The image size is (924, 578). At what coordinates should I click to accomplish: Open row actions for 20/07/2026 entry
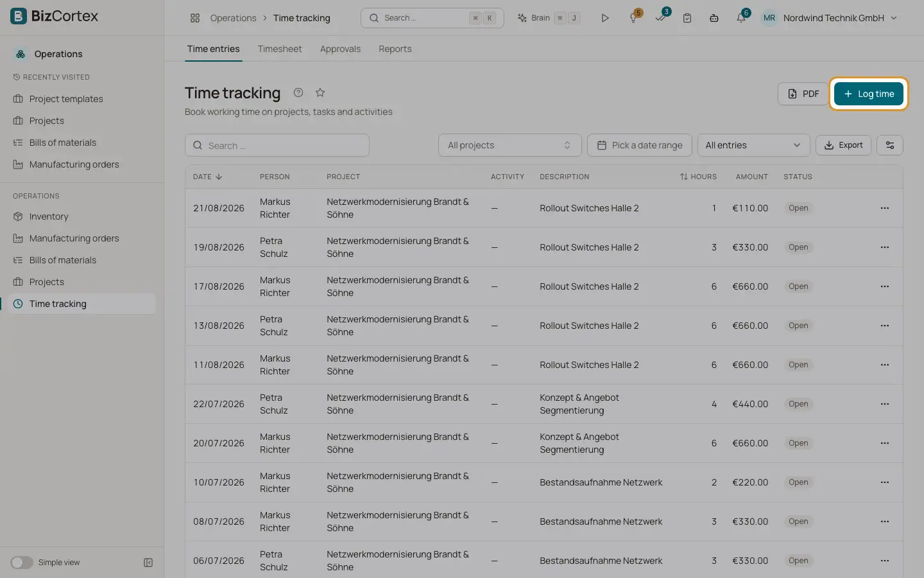tap(885, 443)
